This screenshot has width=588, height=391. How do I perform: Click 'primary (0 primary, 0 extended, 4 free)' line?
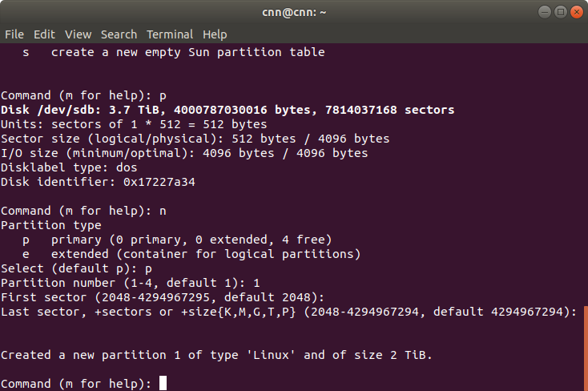(x=177, y=240)
